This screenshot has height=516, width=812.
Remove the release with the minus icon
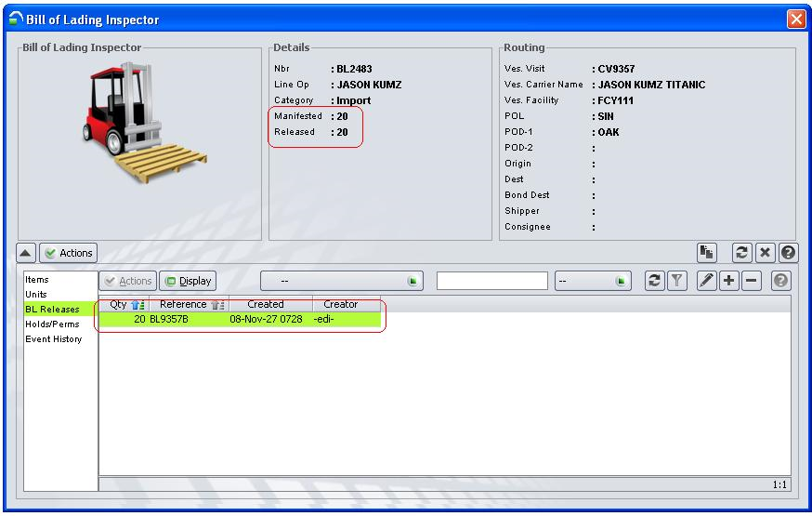[752, 281]
